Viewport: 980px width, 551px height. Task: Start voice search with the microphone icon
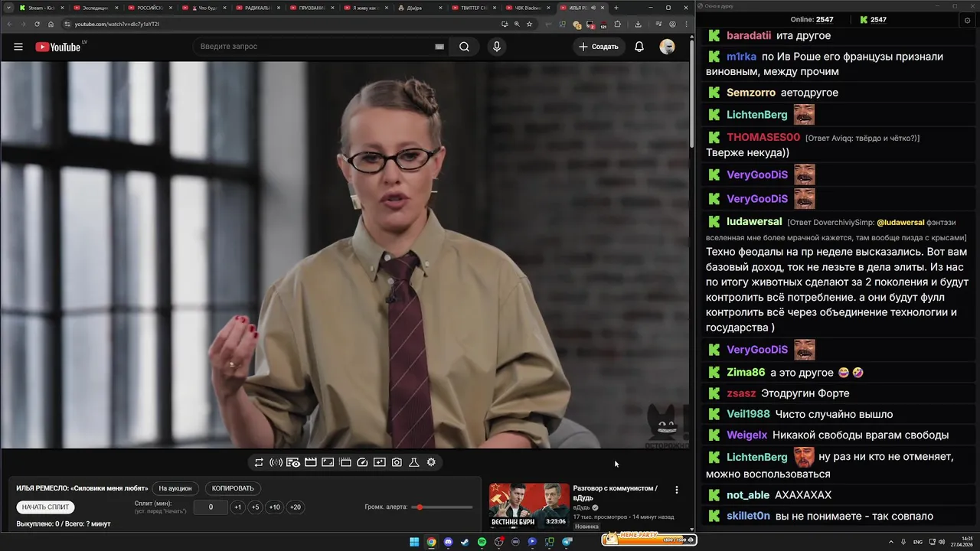[x=497, y=47]
